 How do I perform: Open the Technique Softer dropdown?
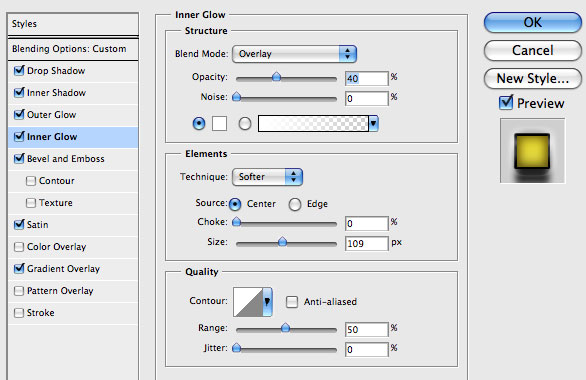pyautogui.click(x=267, y=177)
